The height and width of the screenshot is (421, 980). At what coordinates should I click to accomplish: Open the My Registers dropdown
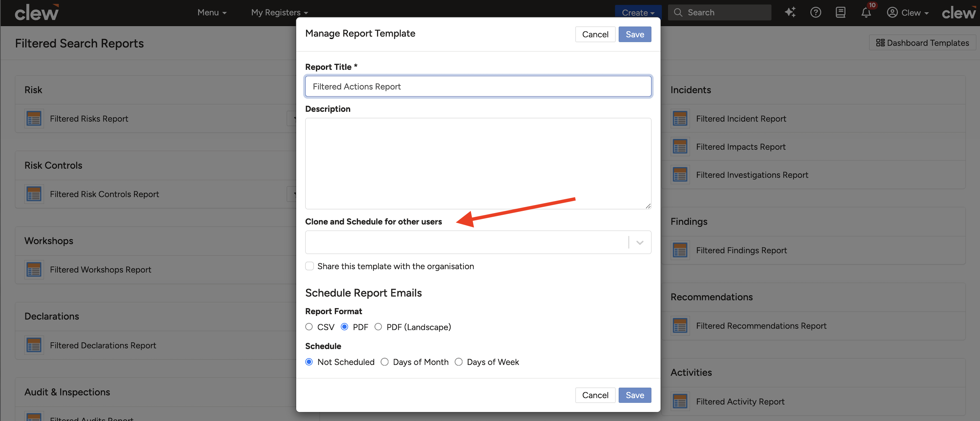point(279,12)
